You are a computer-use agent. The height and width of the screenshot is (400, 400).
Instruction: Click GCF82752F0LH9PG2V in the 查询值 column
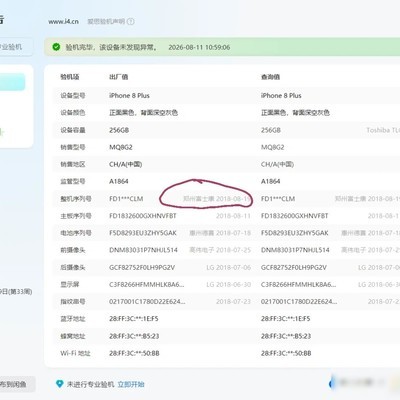point(294,267)
